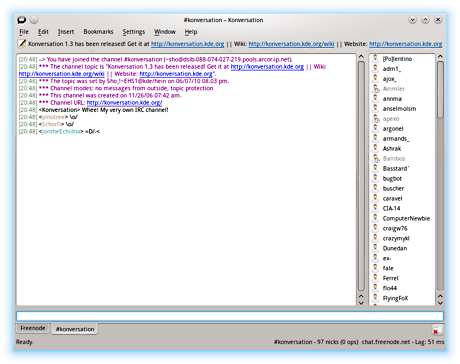Click the chat log scroll down arrow at bottom
460x364 pixels.
pyautogui.click(x=361, y=303)
